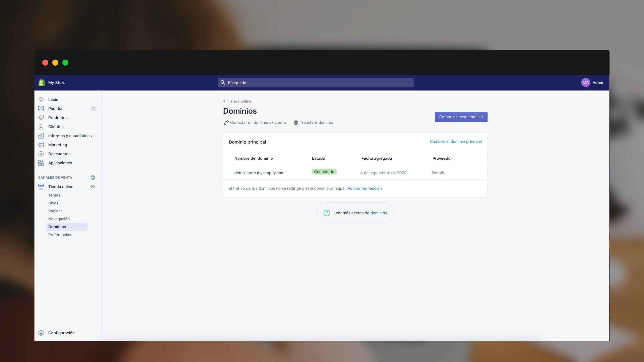Click Conectar un dominio existente

[x=258, y=122]
